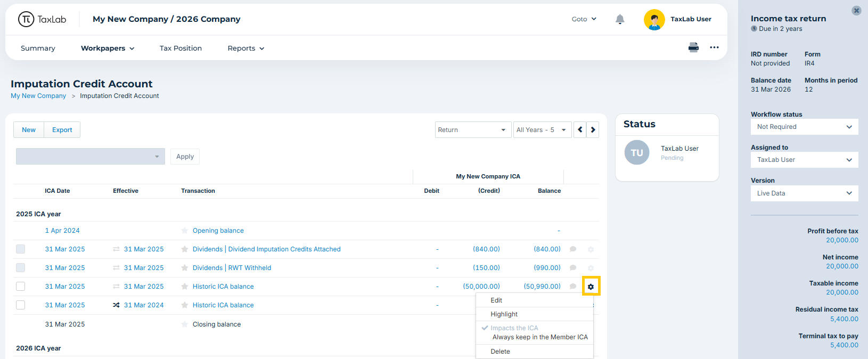This screenshot has width=868, height=359.
Task: Star the Opening balance transaction
Action: pos(185,231)
